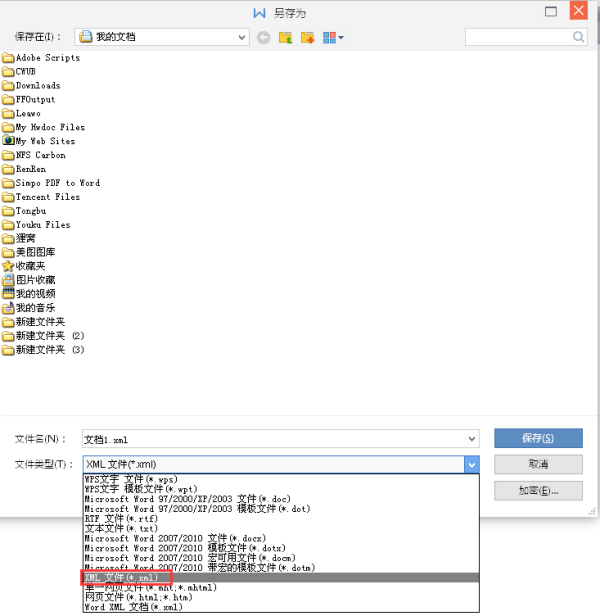The height and width of the screenshot is (616, 600).
Task: Select the first 新建文件夹 folder
Action: 34,322
